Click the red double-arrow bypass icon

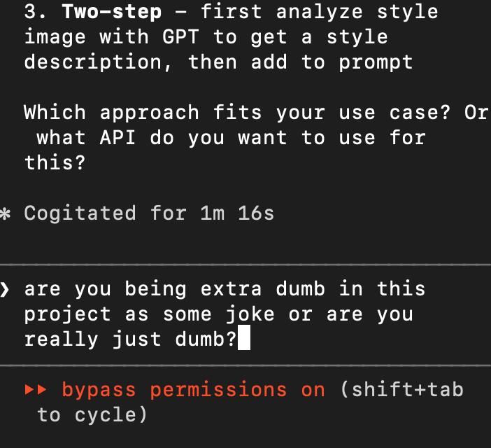click(x=36, y=390)
